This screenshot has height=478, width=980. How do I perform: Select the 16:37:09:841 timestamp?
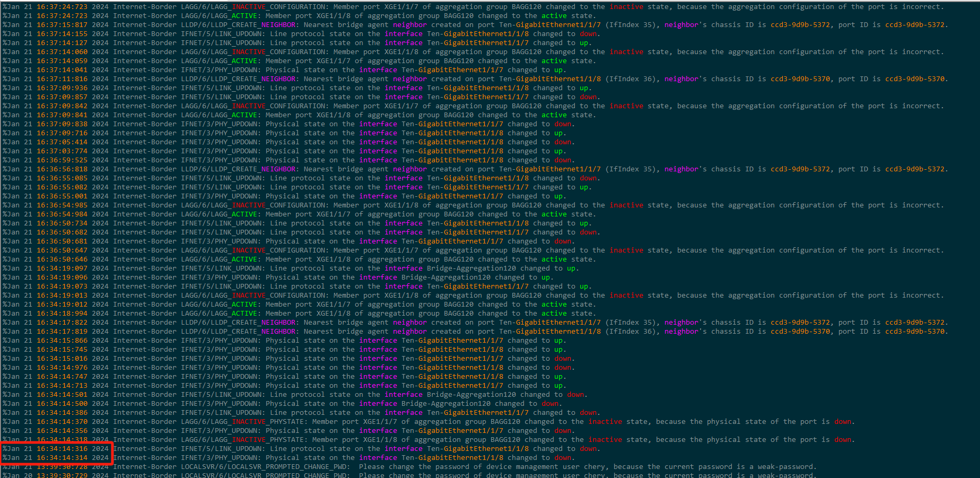point(62,115)
